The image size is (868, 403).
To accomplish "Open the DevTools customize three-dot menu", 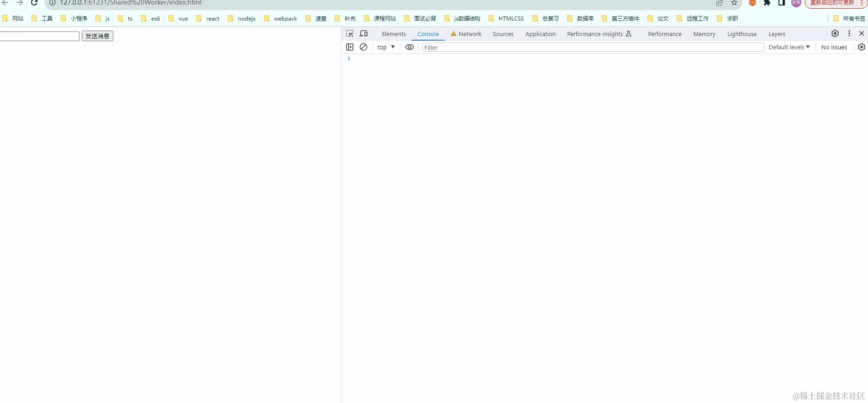I will coord(849,33).
